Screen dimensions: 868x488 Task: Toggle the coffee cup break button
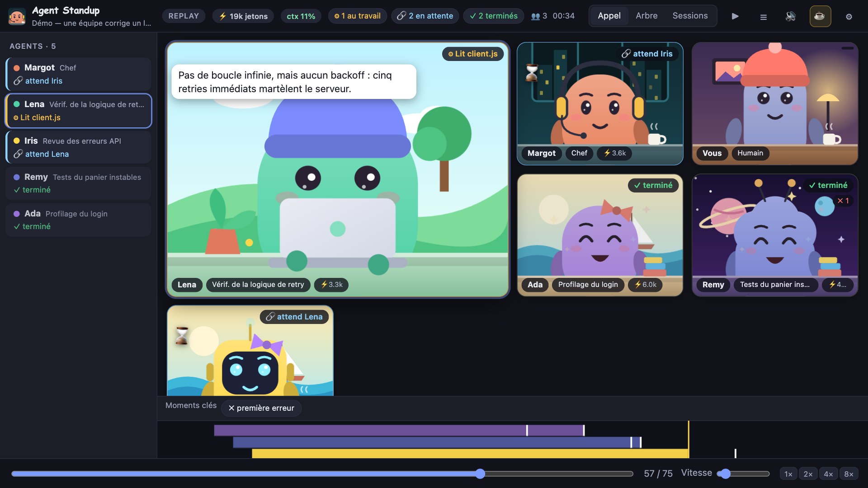pos(820,16)
